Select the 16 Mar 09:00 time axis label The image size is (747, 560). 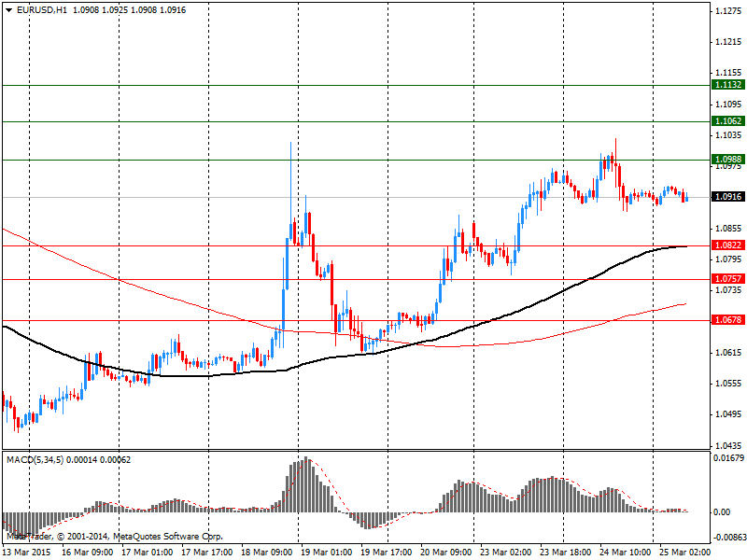tap(88, 553)
